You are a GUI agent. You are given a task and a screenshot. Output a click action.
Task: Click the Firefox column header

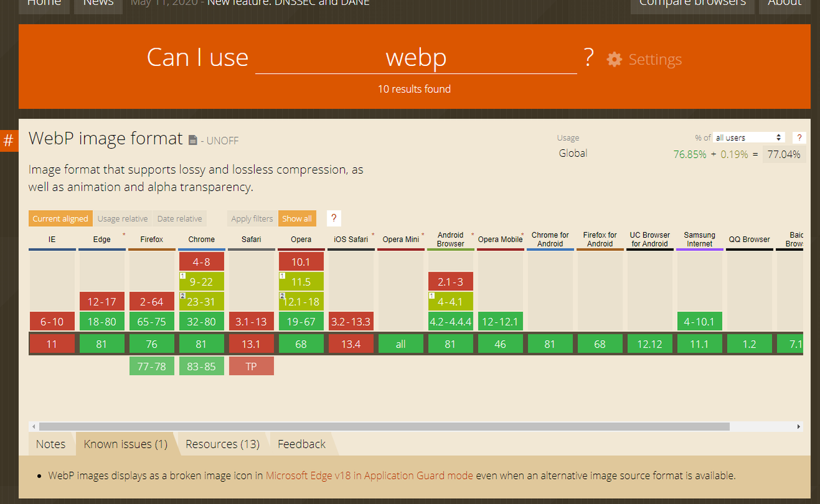click(152, 240)
